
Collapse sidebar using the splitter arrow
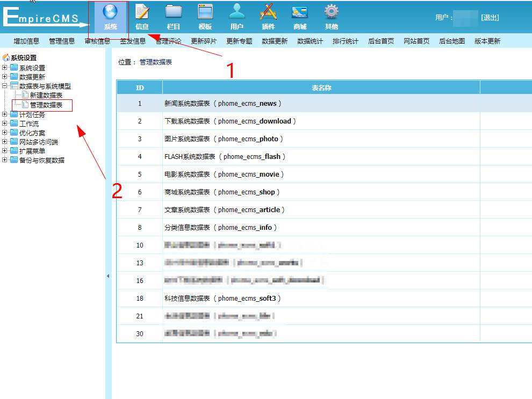tap(108, 276)
